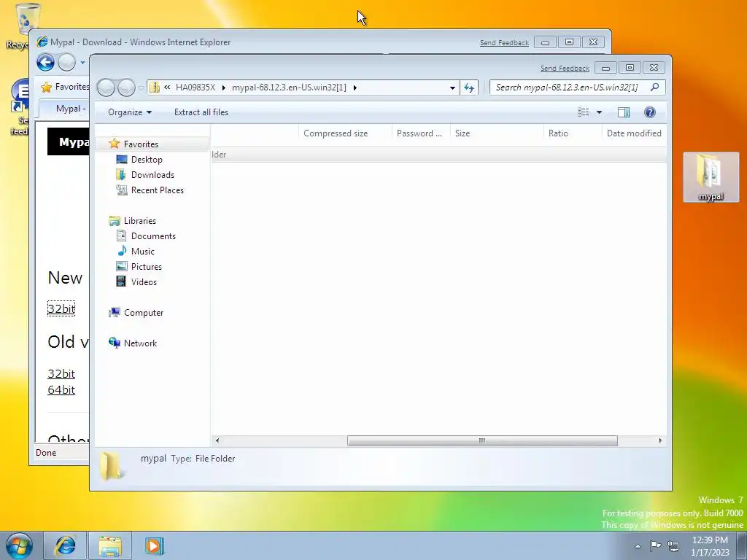Expand the arrow after HA09835X in path

(x=223, y=87)
